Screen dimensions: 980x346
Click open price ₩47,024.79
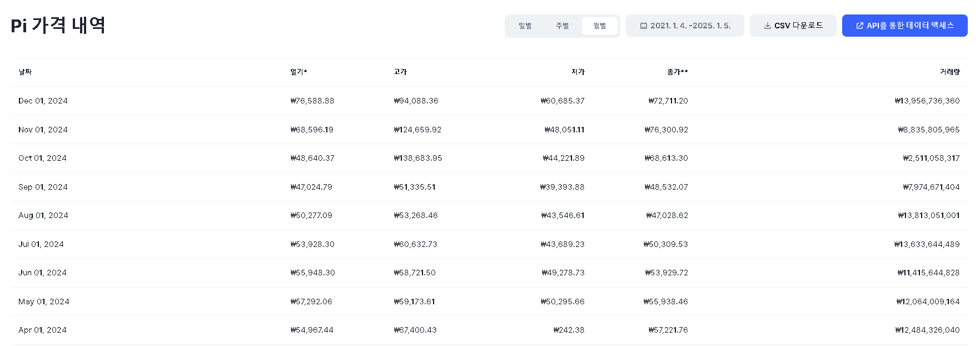311,187
